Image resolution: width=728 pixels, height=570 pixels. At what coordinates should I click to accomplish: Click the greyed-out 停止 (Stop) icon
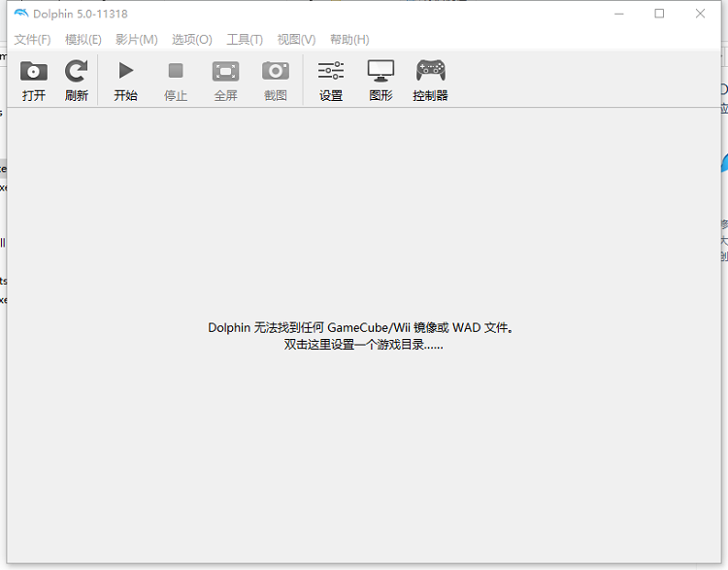pos(176,72)
